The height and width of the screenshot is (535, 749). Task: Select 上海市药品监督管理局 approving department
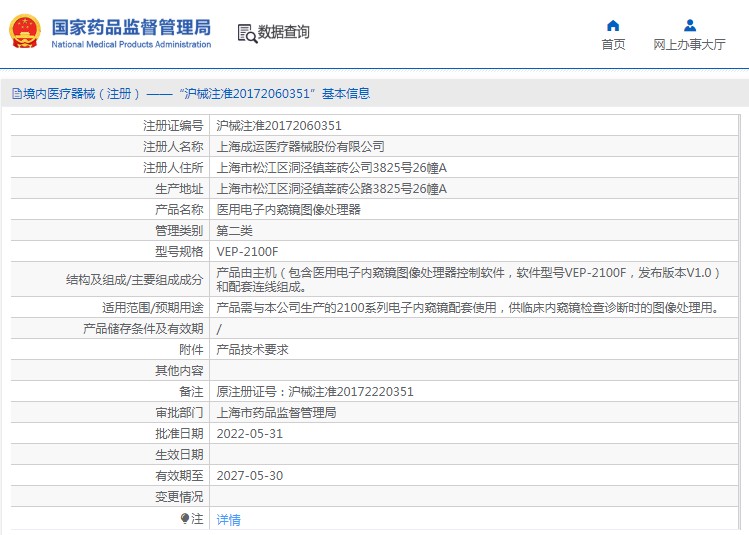tap(277, 413)
